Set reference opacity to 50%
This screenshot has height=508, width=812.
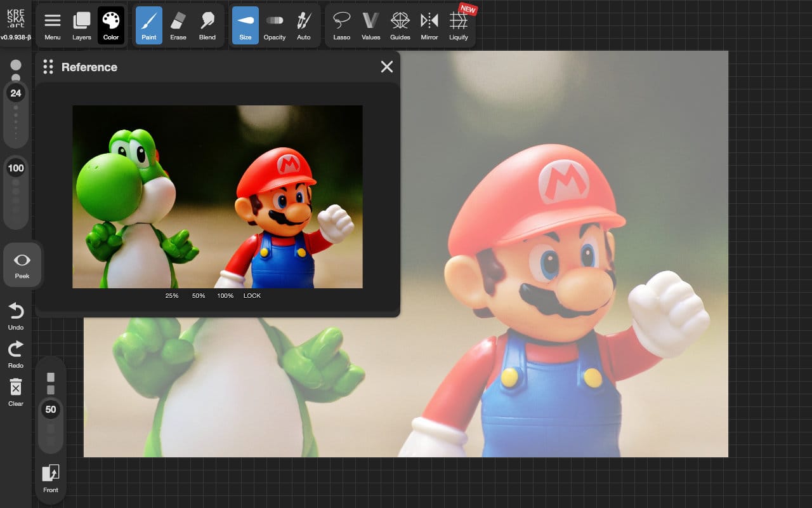click(198, 295)
